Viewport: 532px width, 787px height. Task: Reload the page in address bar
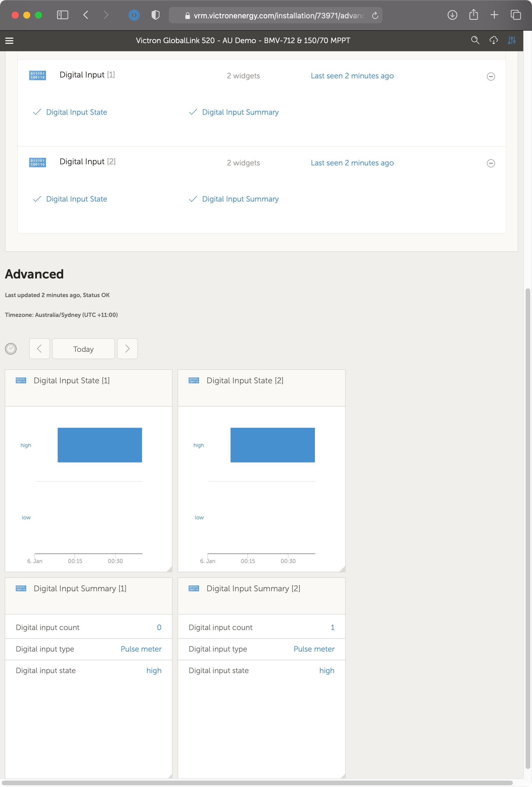tap(375, 15)
